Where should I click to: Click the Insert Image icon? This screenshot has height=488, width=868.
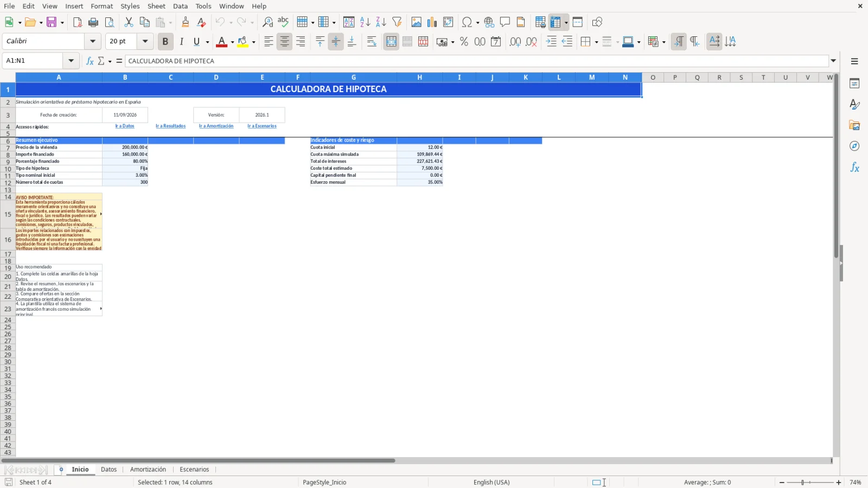[x=416, y=22]
